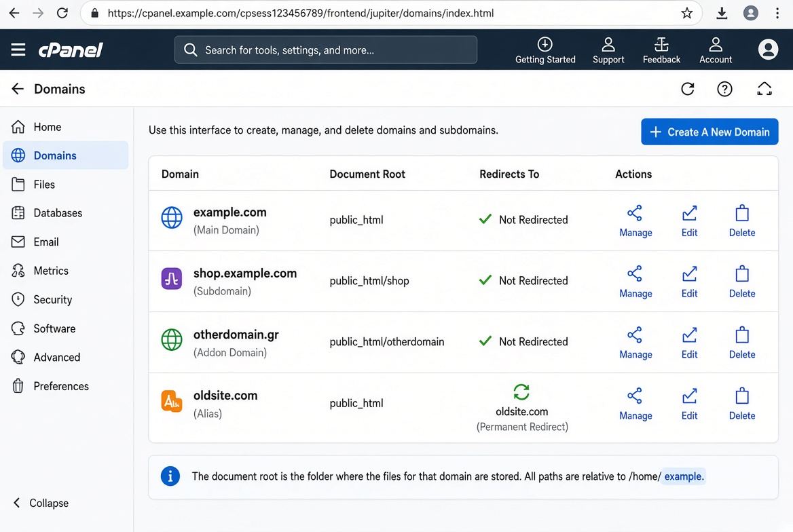Open Home in the sidebar
This screenshot has height=532, width=793.
coord(66,127)
